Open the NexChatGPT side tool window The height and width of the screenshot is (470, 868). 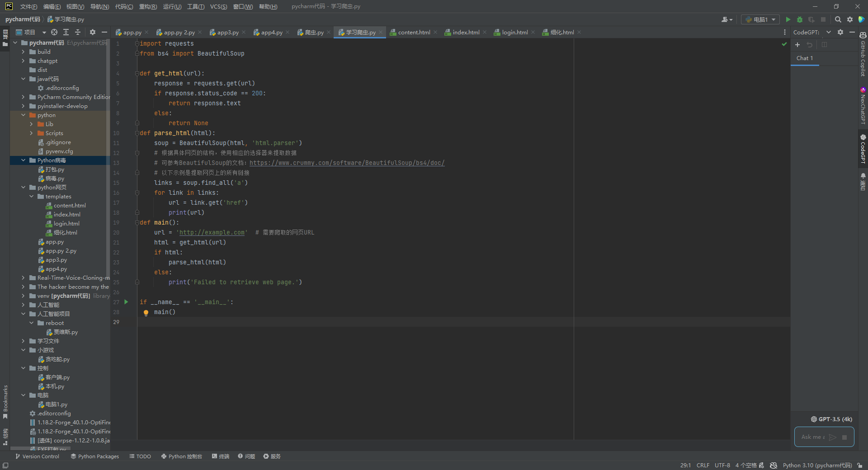[863, 105]
